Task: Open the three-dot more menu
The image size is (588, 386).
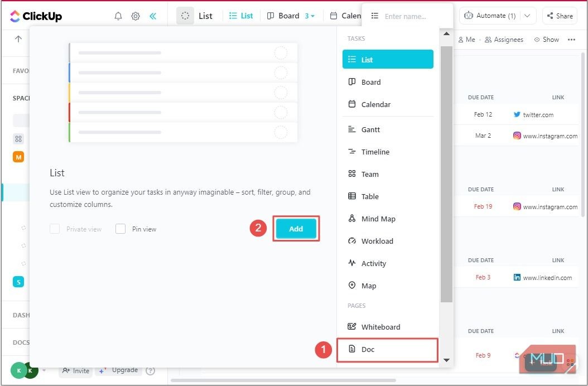Action: click(x=571, y=40)
